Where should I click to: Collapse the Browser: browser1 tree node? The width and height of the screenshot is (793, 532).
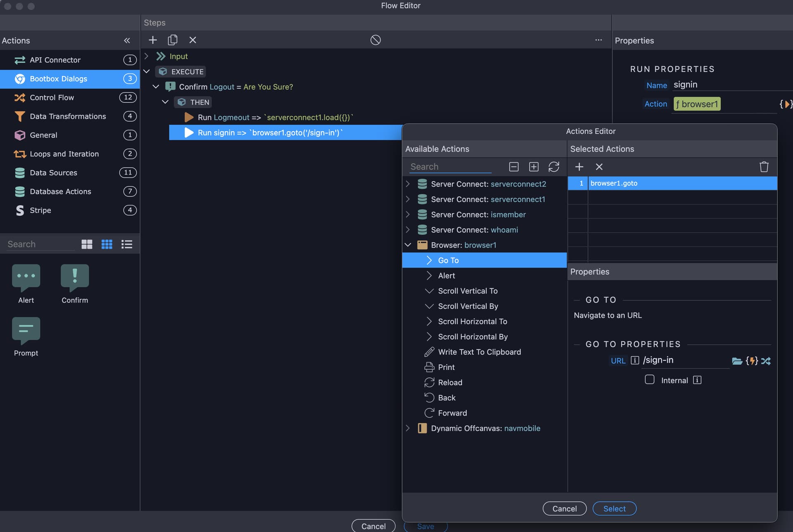[408, 245]
